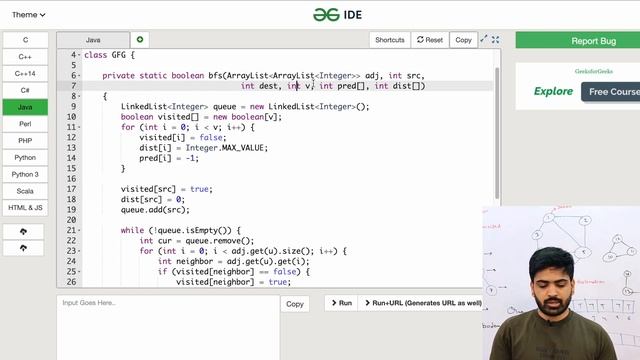
Task: Fold the while loop at line 21
Action: [79, 231]
